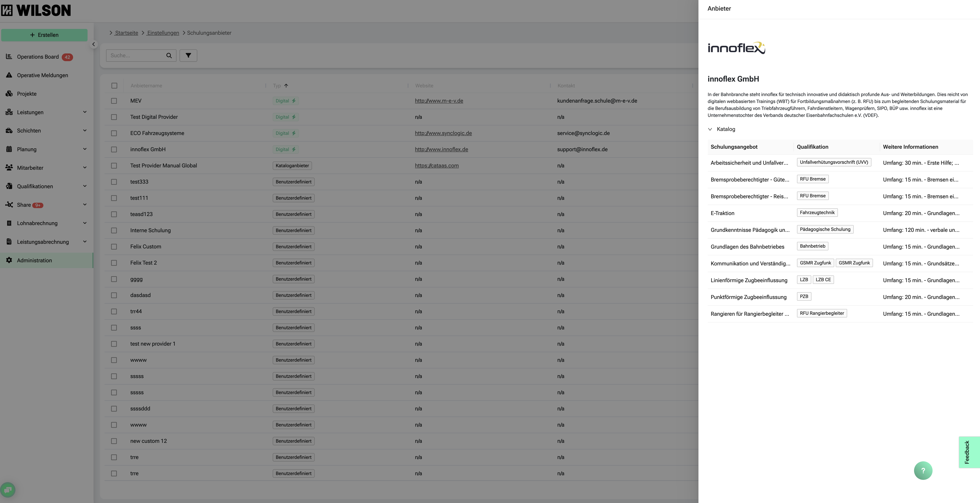This screenshot has height=503, width=980.
Task: Click the PZB qualification tag
Action: pyautogui.click(x=804, y=296)
